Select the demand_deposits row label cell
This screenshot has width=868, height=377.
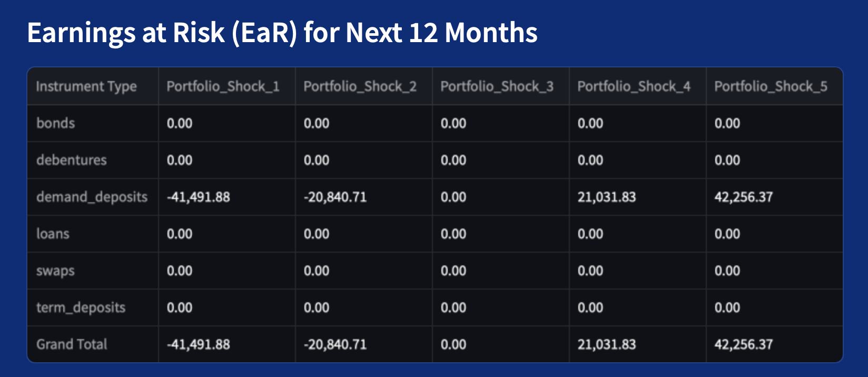[x=92, y=197]
